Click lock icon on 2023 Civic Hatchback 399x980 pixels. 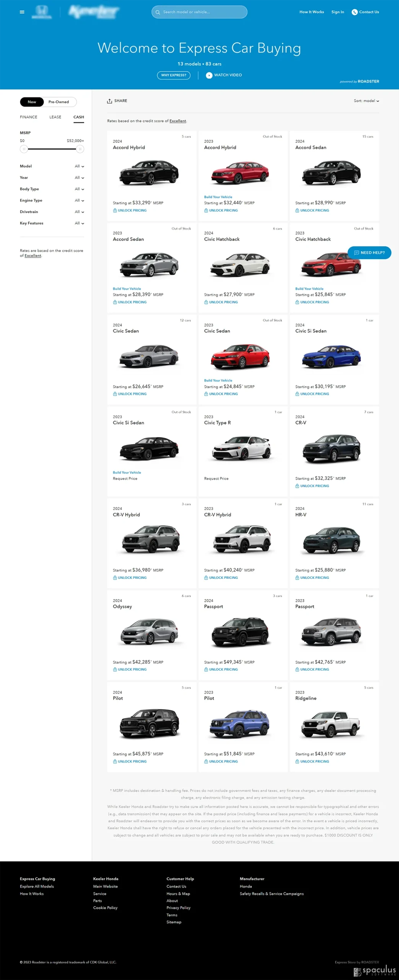pyautogui.click(x=297, y=302)
